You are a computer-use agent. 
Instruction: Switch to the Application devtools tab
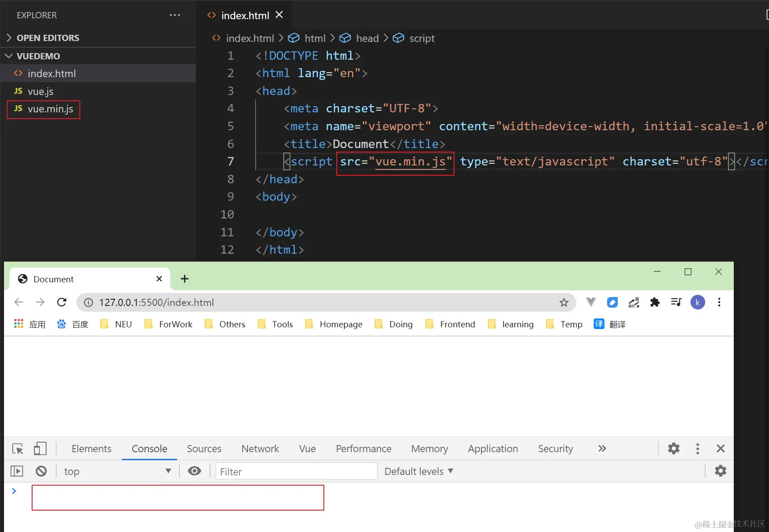(x=493, y=449)
